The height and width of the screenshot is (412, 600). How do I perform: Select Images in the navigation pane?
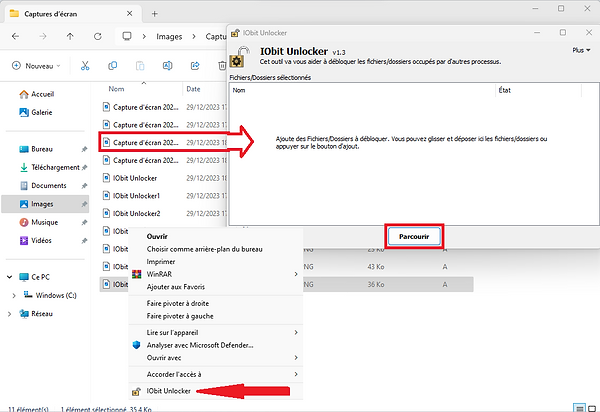pyautogui.click(x=45, y=204)
